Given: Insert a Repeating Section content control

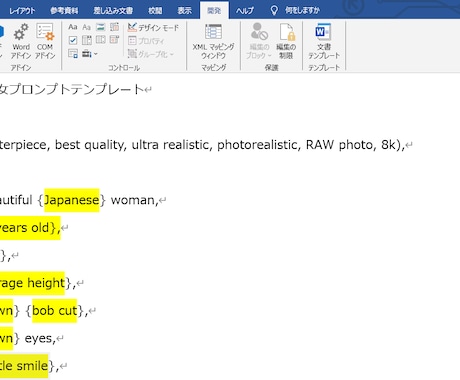Looking at the screenshot, I should 73,54.
